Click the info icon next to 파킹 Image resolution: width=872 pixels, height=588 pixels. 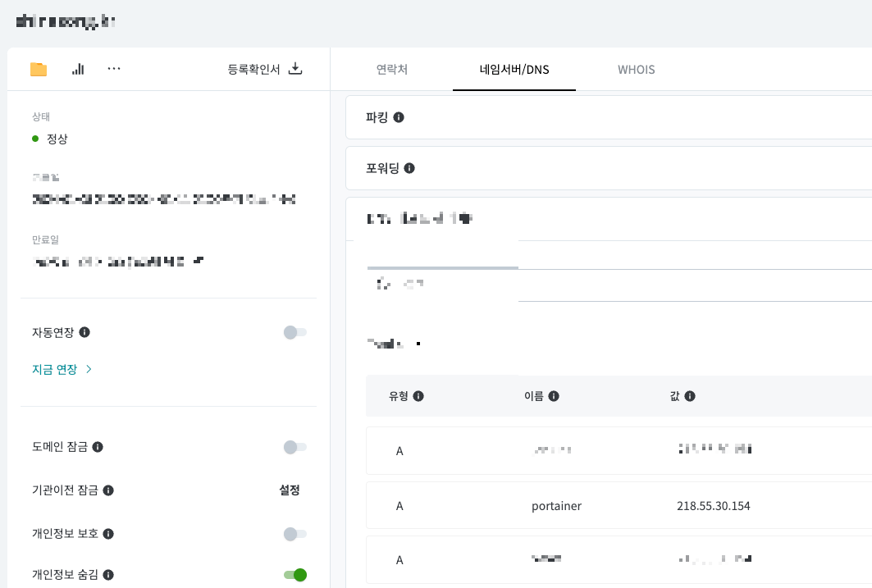pyautogui.click(x=399, y=117)
